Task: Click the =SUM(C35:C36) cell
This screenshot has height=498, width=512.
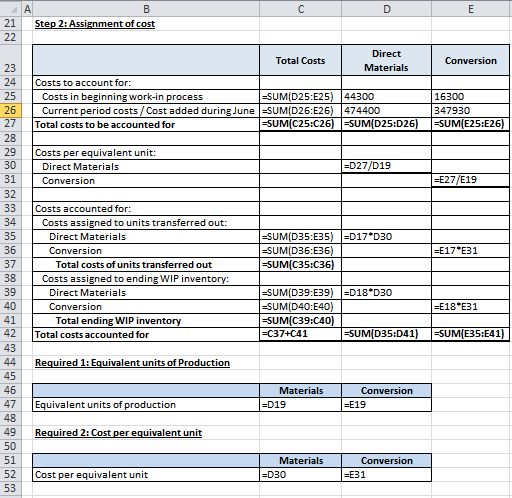Action: point(300,264)
